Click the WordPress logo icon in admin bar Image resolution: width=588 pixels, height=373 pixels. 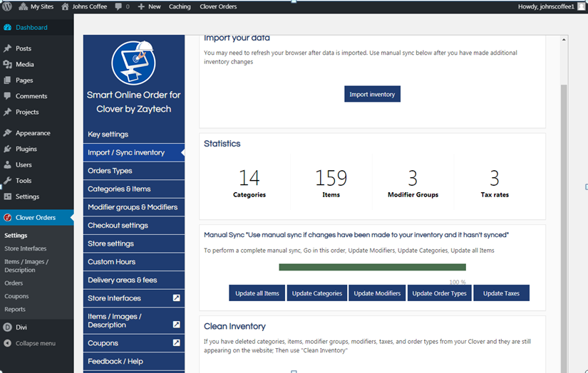(7, 6)
